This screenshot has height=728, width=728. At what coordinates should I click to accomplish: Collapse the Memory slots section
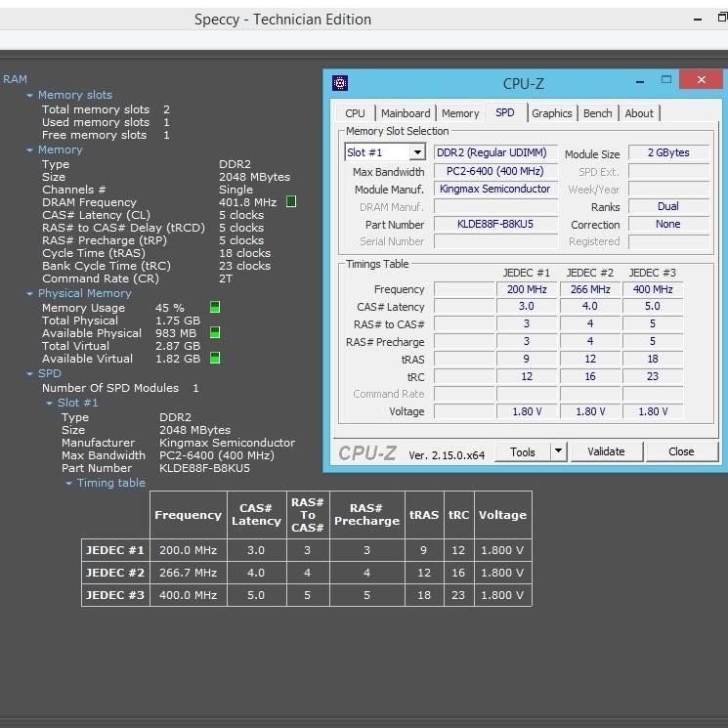29,96
